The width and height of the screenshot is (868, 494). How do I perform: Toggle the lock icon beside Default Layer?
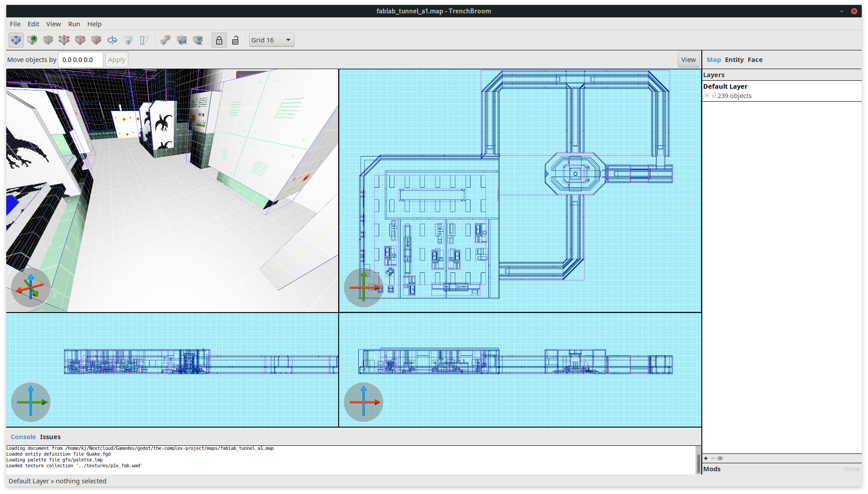[x=713, y=95]
